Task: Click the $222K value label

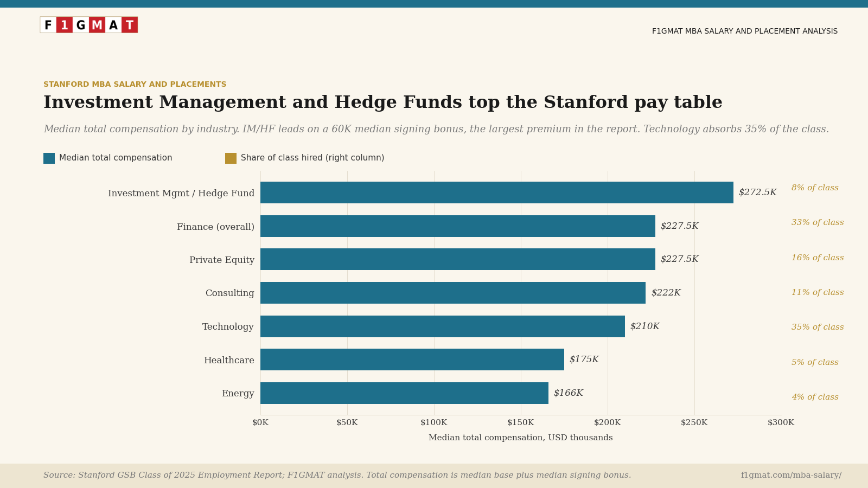Action: coord(666,293)
